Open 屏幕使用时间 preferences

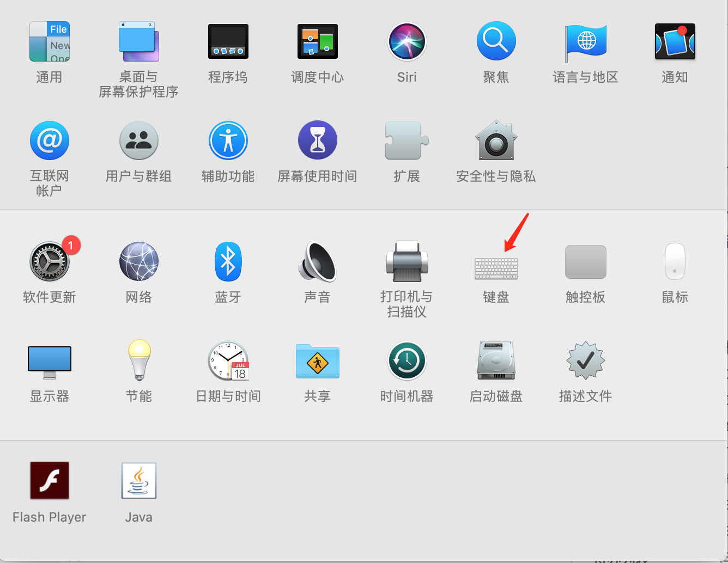317,140
